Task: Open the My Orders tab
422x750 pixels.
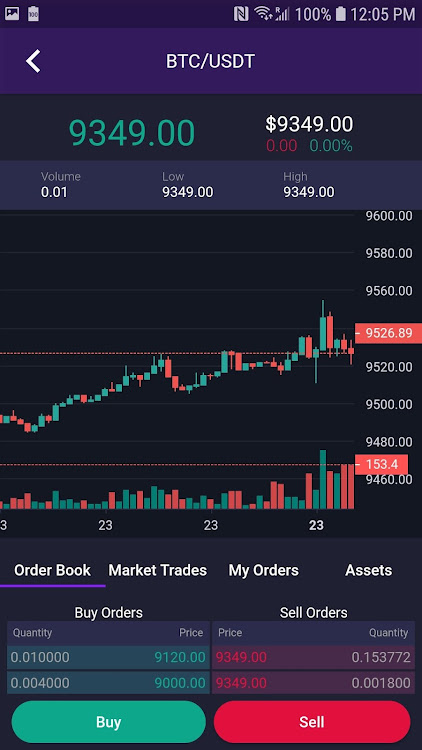Action: pyautogui.click(x=264, y=570)
